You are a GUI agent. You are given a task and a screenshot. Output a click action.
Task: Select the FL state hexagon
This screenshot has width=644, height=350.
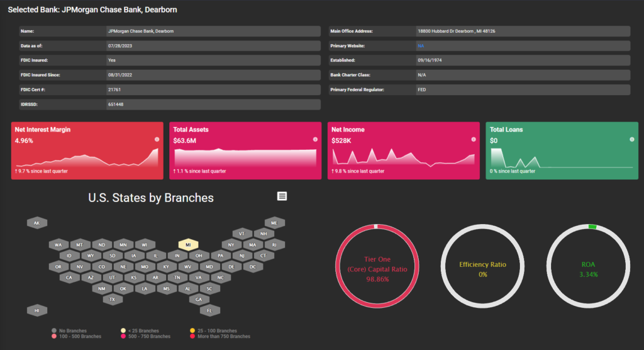209,310
